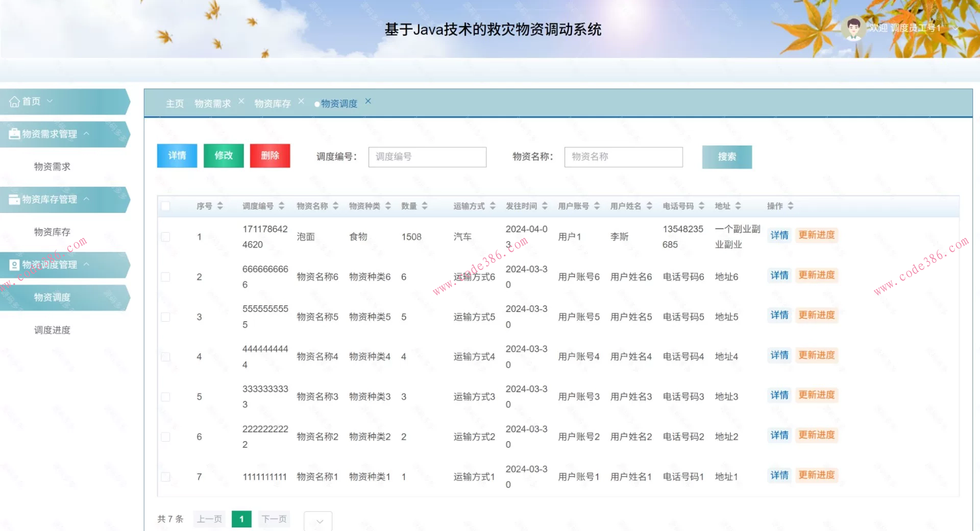The width and height of the screenshot is (980, 531).
Task: Check the checkbox for 物资名称6 row
Action: 165,277
